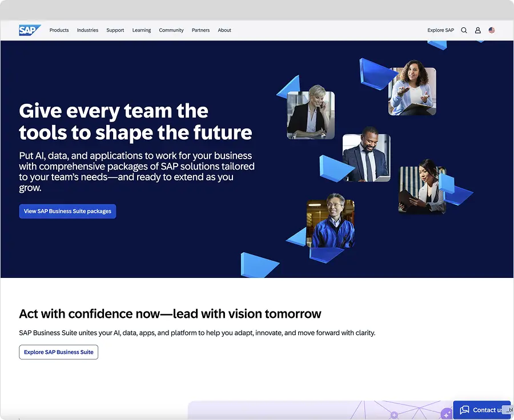The height and width of the screenshot is (420, 514).
Task: Select Learning in the top navigation
Action: click(x=142, y=30)
